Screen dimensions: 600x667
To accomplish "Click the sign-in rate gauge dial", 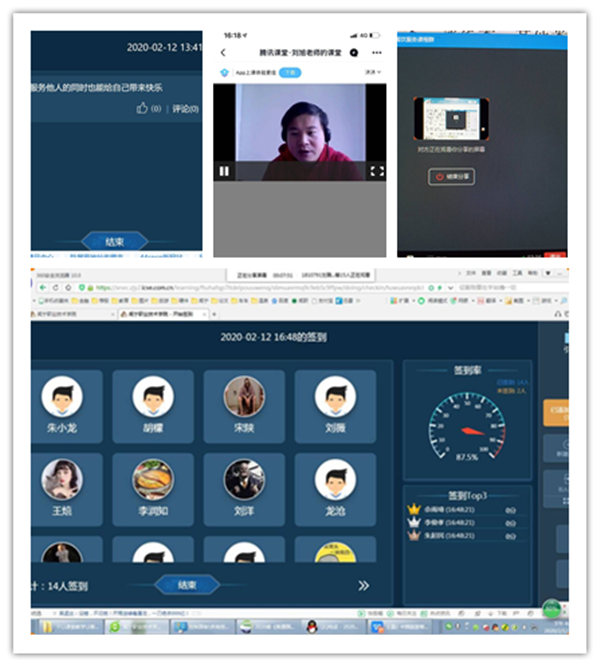I will point(467,425).
